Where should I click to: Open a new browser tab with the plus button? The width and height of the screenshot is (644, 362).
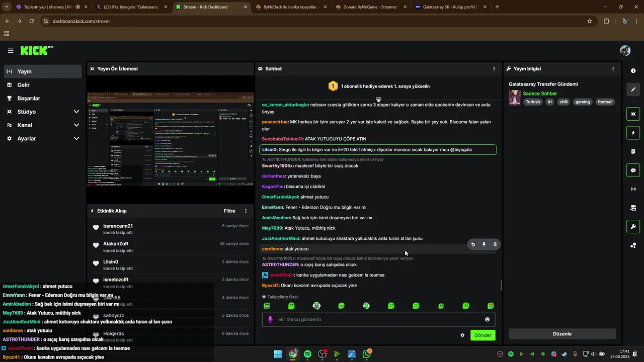[497, 7]
